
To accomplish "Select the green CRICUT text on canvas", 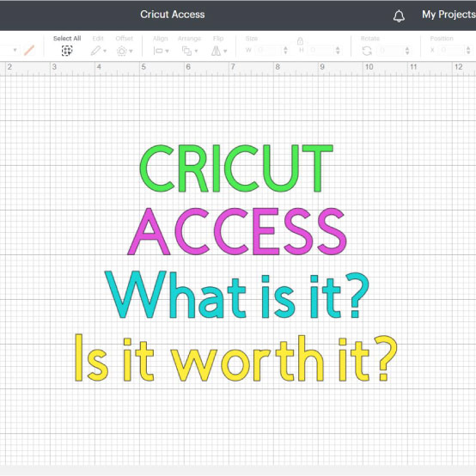I will pos(236,168).
